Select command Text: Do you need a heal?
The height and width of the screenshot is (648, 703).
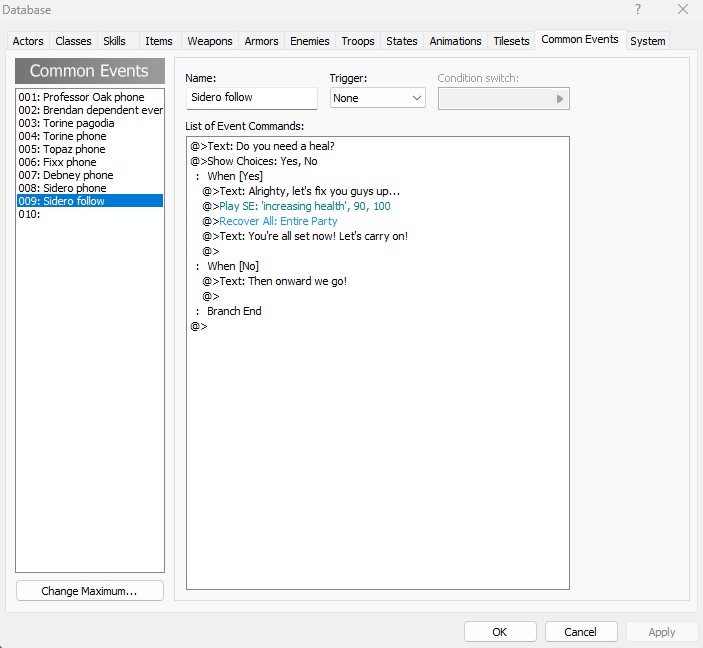point(378,146)
